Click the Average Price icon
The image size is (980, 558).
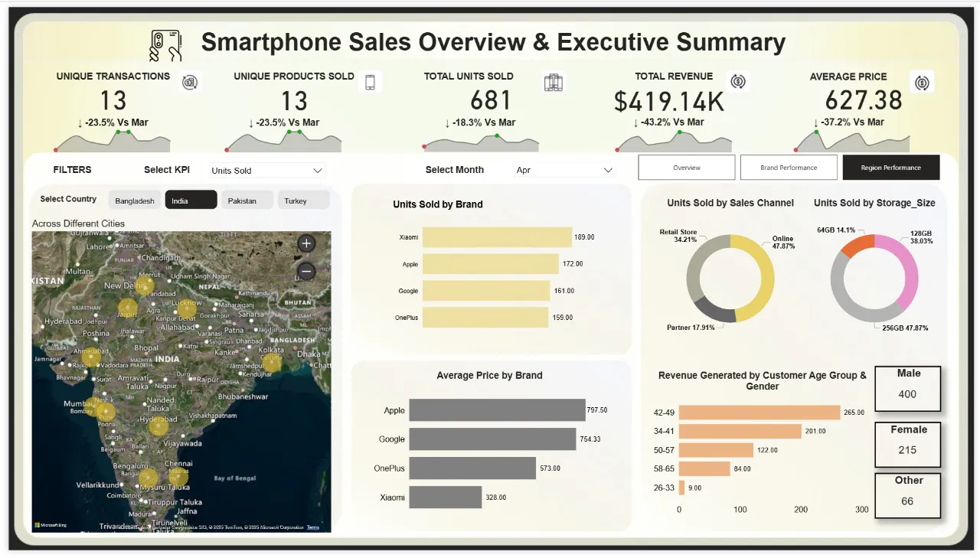(923, 82)
